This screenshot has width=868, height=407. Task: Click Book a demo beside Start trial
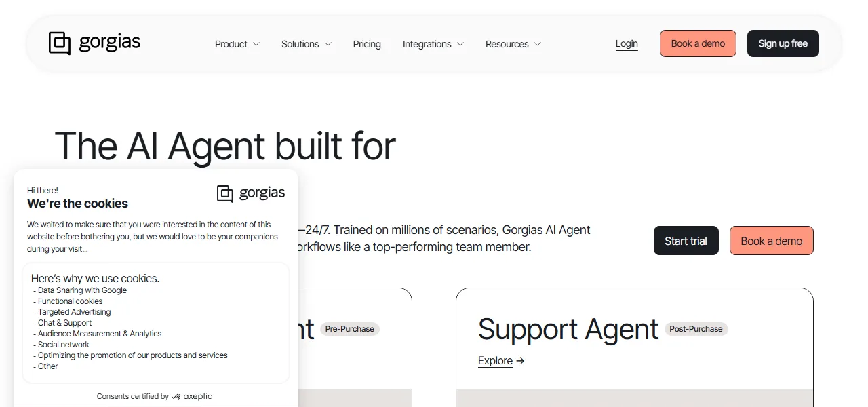point(772,241)
